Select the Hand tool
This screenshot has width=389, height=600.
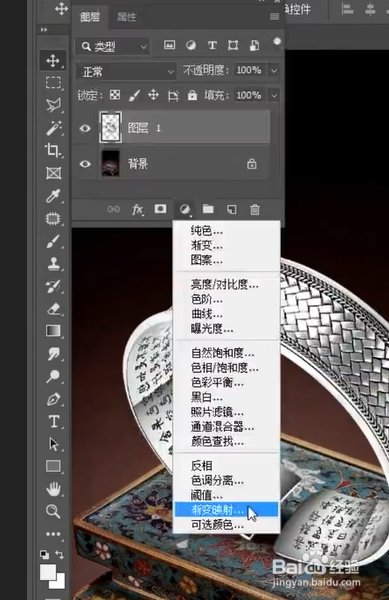click(x=53, y=489)
